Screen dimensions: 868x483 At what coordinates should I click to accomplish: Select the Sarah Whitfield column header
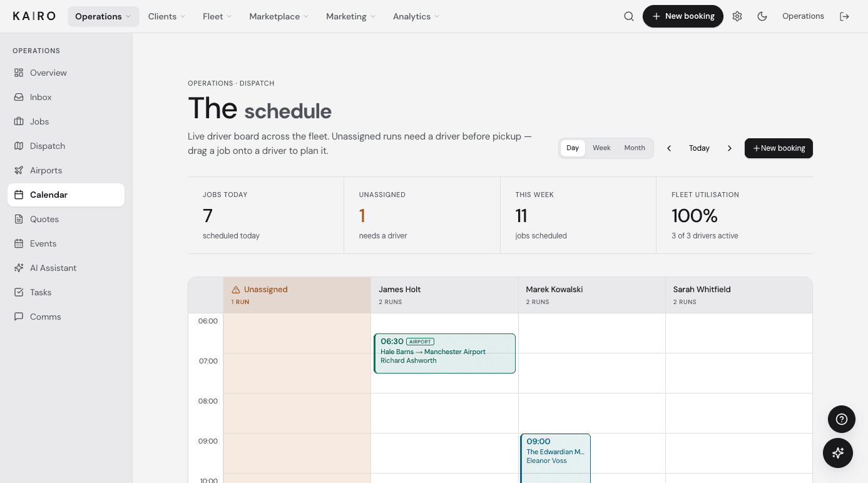coord(739,295)
